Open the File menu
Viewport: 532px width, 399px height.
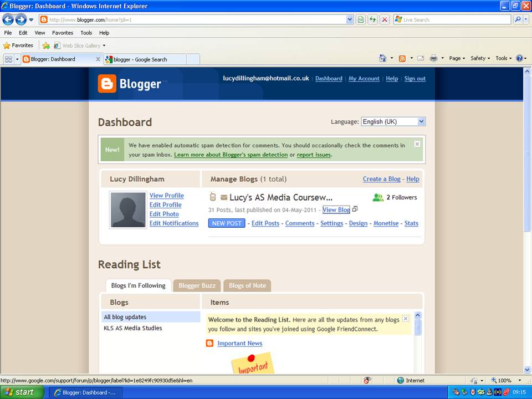click(x=8, y=33)
